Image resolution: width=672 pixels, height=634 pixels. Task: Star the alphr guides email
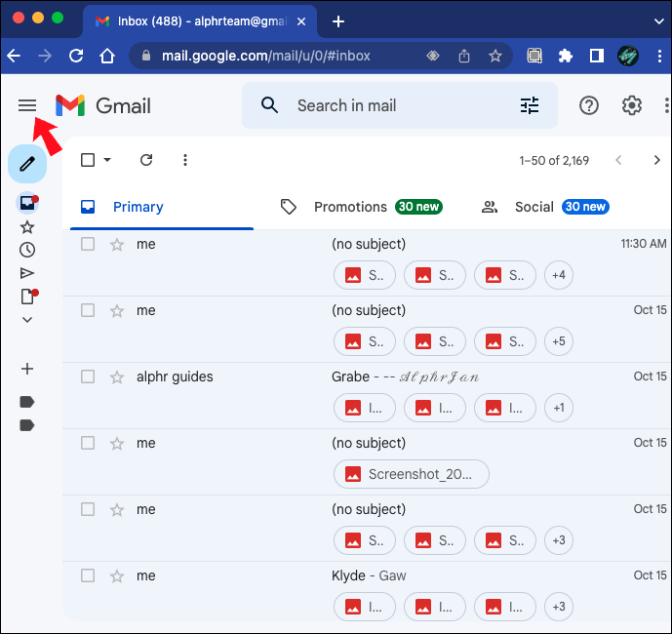pyautogui.click(x=117, y=377)
